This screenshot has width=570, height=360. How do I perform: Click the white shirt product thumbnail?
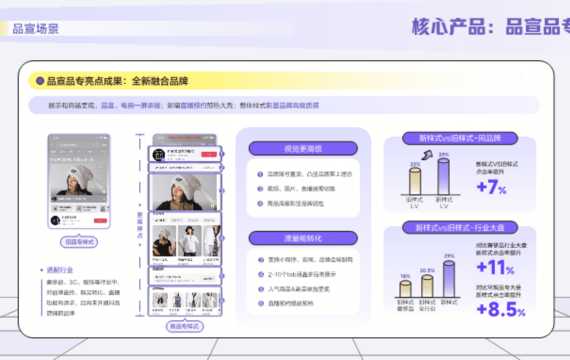click(x=189, y=241)
